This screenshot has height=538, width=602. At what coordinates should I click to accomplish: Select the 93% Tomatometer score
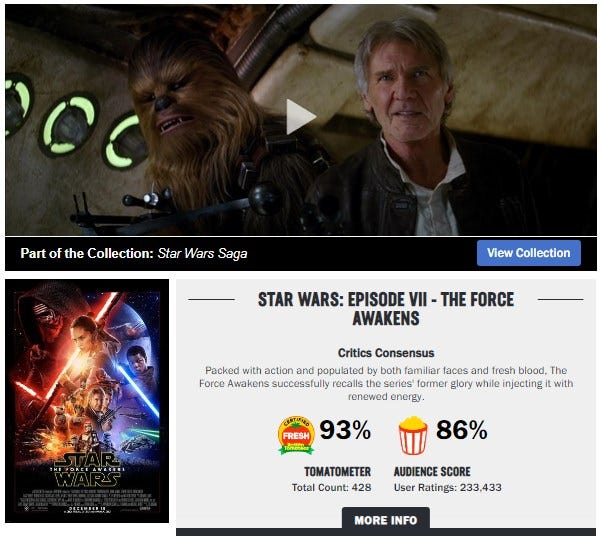point(345,430)
